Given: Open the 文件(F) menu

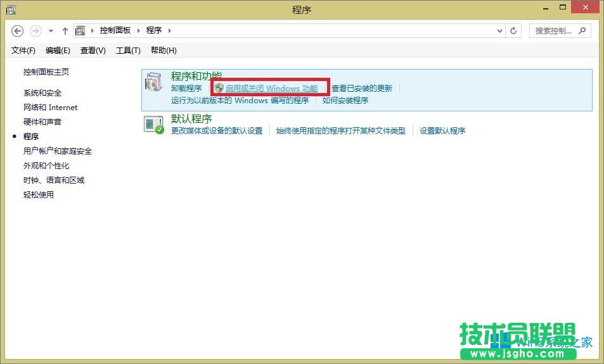Looking at the screenshot, I should [23, 51].
